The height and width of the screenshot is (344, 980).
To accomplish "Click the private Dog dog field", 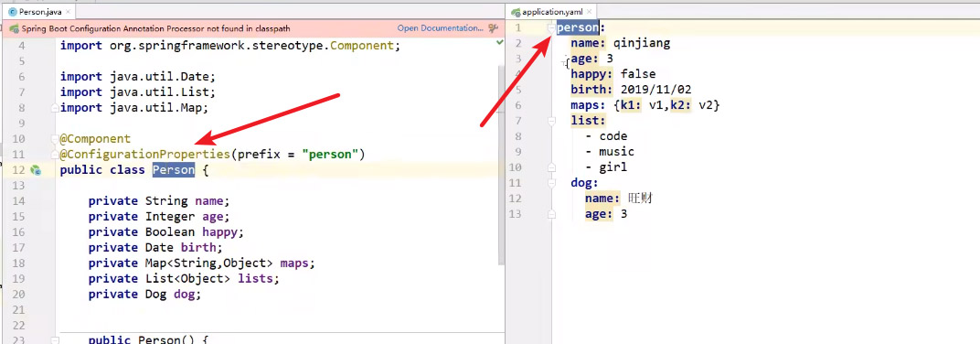I will (x=144, y=294).
